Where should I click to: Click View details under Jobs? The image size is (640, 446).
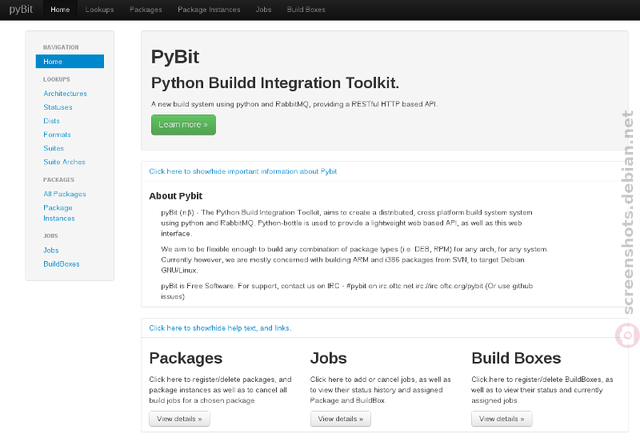(x=340, y=419)
